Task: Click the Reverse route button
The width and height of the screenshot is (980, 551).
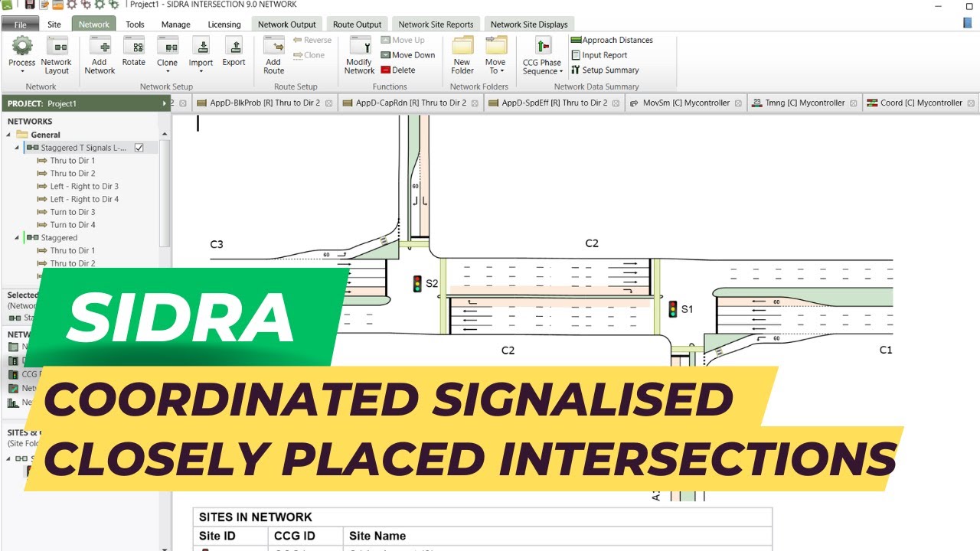Action: coord(312,40)
